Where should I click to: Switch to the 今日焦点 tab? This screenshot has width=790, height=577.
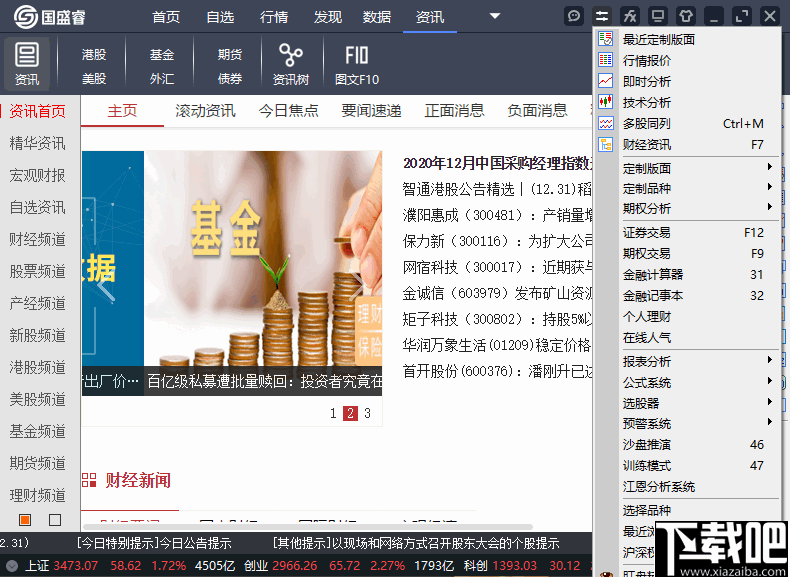tap(288, 110)
